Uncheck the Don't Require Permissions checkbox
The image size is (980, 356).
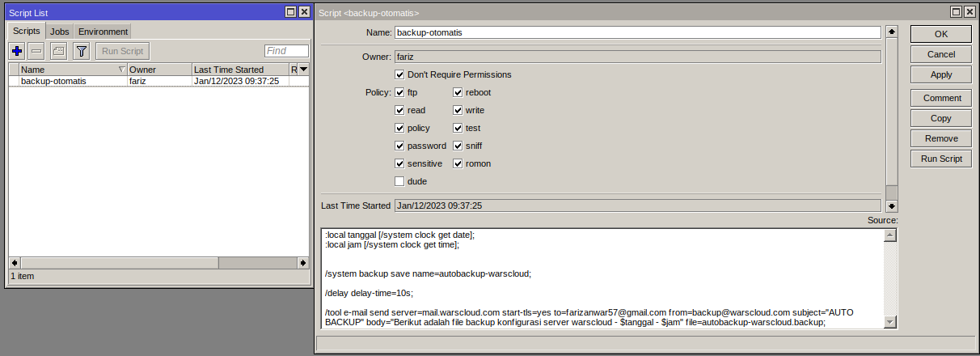click(399, 74)
